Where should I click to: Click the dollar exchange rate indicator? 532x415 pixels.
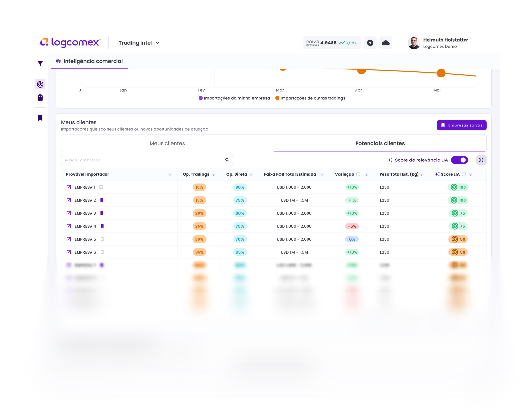332,43
